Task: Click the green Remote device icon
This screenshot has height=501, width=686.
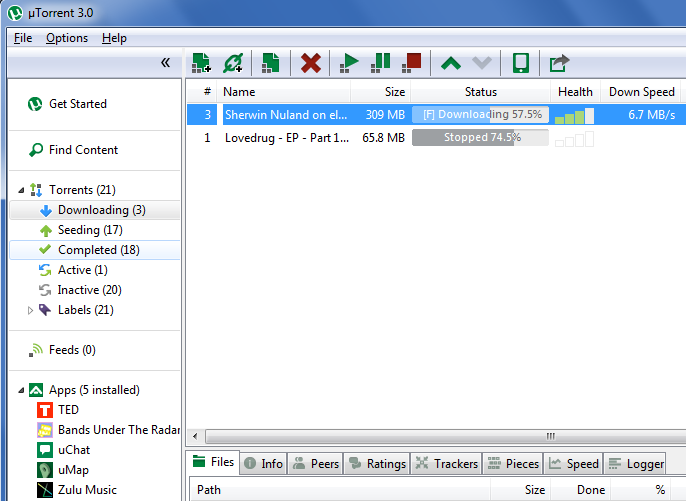Action: pyautogui.click(x=521, y=63)
